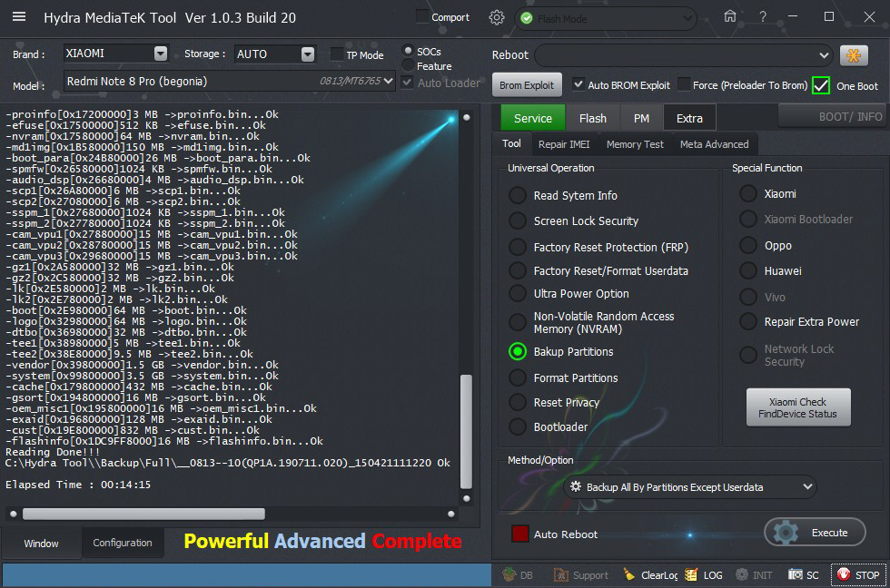Select Ultra Power Option radio
The width and height of the screenshot is (890, 588).
point(517,293)
